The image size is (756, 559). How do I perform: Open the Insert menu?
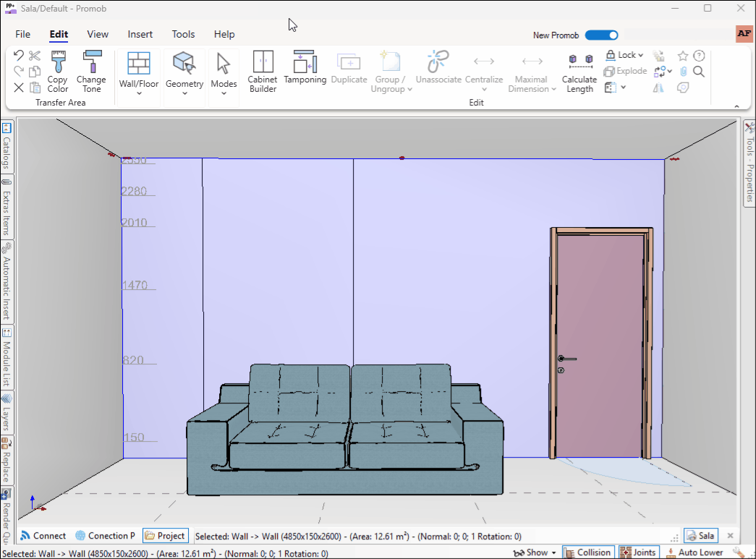[140, 34]
